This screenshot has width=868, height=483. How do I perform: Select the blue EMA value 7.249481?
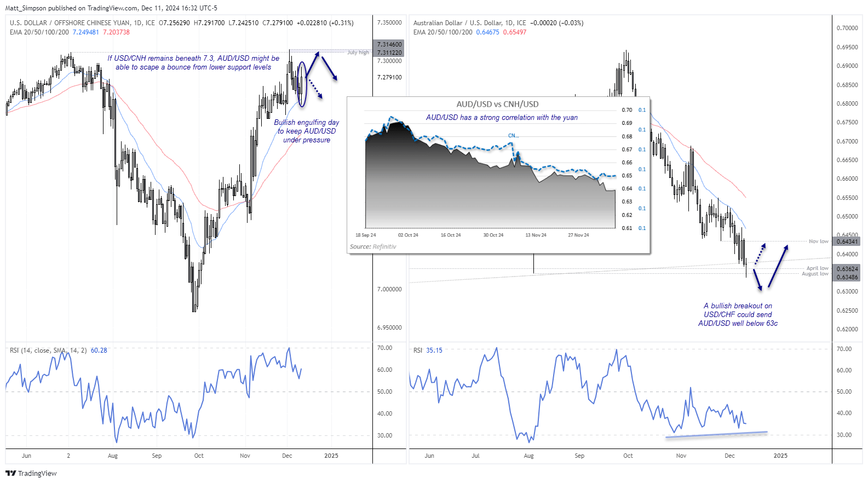[x=86, y=32]
